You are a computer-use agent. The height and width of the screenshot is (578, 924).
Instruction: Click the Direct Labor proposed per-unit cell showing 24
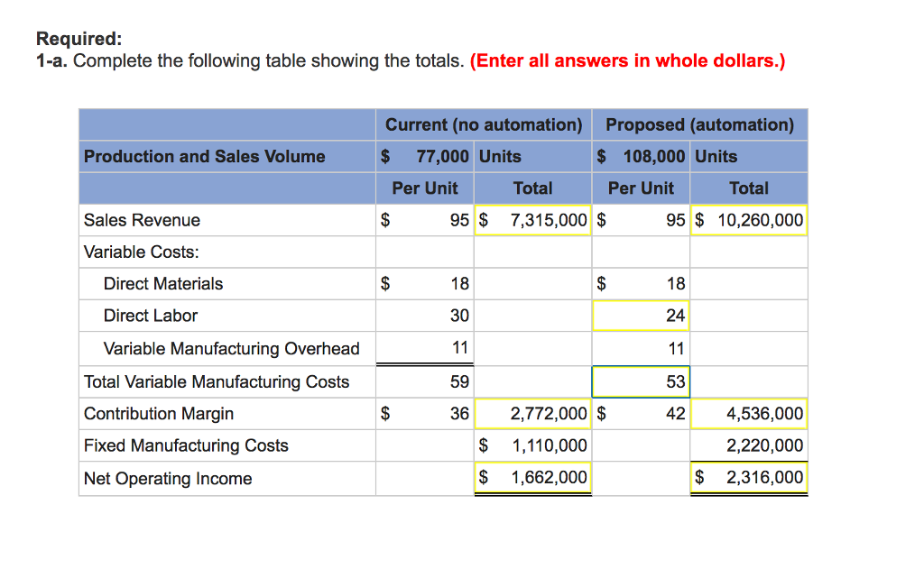pyautogui.click(x=641, y=316)
